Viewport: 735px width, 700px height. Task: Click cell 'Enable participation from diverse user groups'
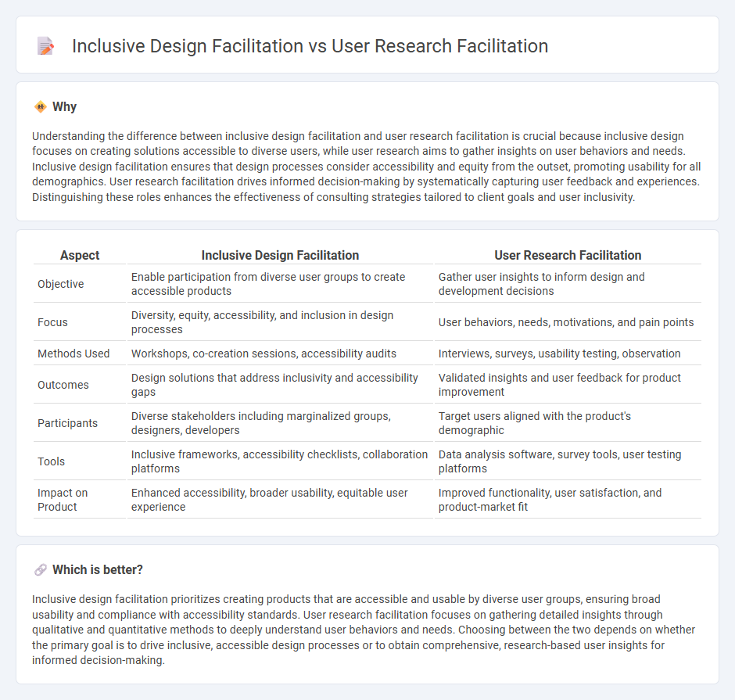[280, 284]
